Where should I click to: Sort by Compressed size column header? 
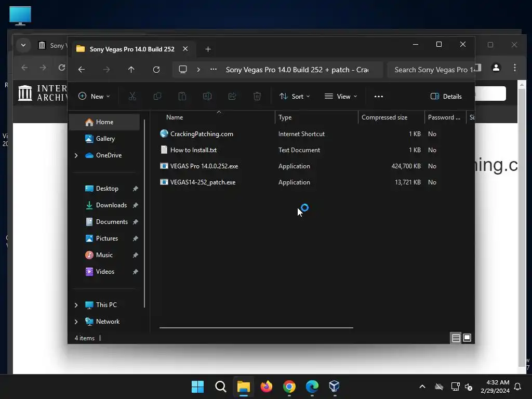pyautogui.click(x=391, y=117)
